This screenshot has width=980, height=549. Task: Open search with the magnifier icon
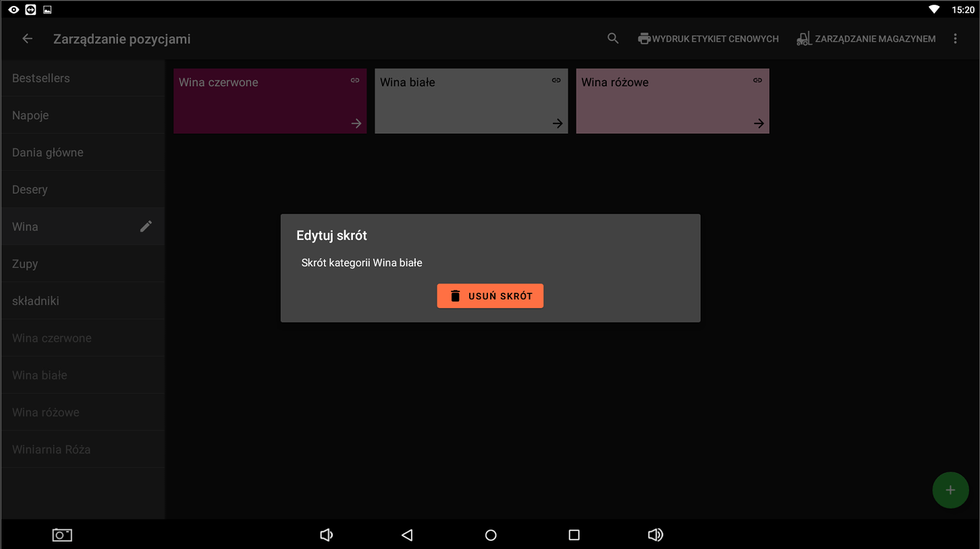point(613,39)
